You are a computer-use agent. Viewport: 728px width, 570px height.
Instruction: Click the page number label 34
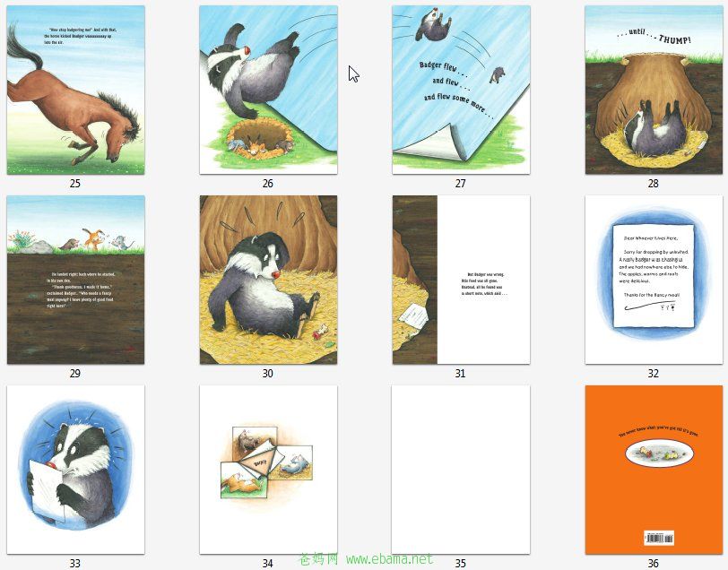click(268, 563)
